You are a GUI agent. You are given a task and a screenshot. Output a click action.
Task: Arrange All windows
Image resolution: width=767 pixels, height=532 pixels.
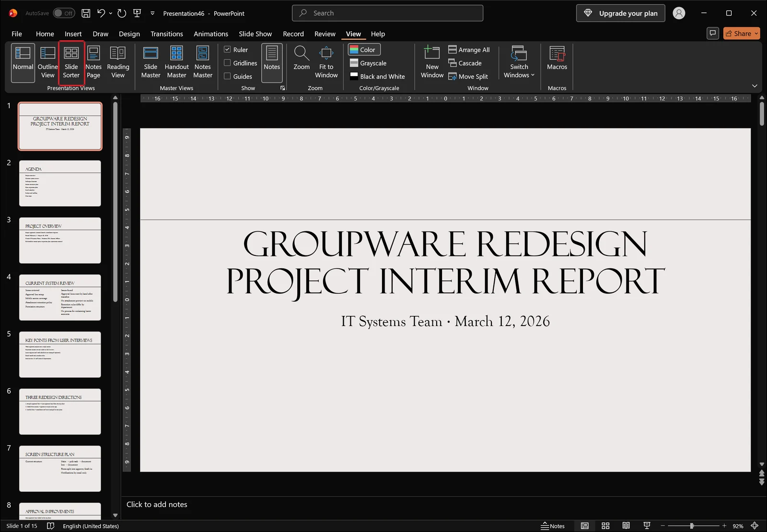pyautogui.click(x=469, y=50)
